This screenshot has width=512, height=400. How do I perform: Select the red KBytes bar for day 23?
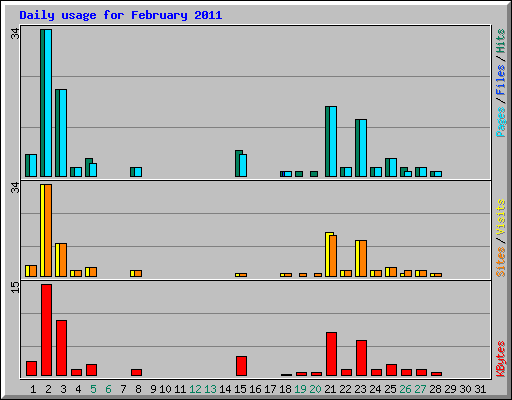[x=362, y=358]
